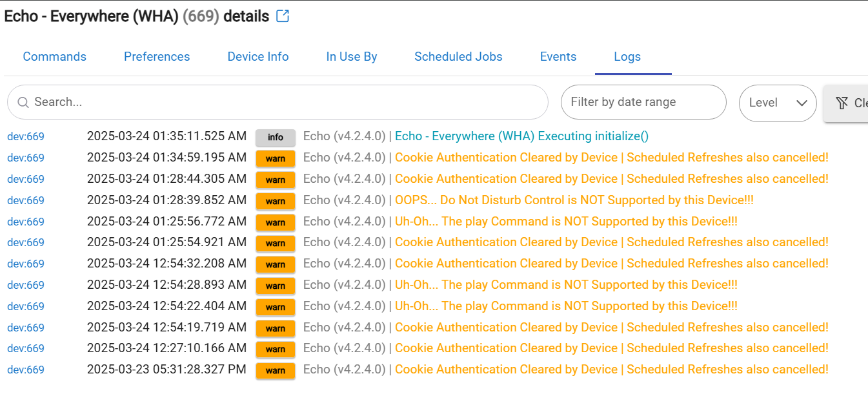Focus the log Search field
This screenshot has height=398, width=868.
click(284, 102)
